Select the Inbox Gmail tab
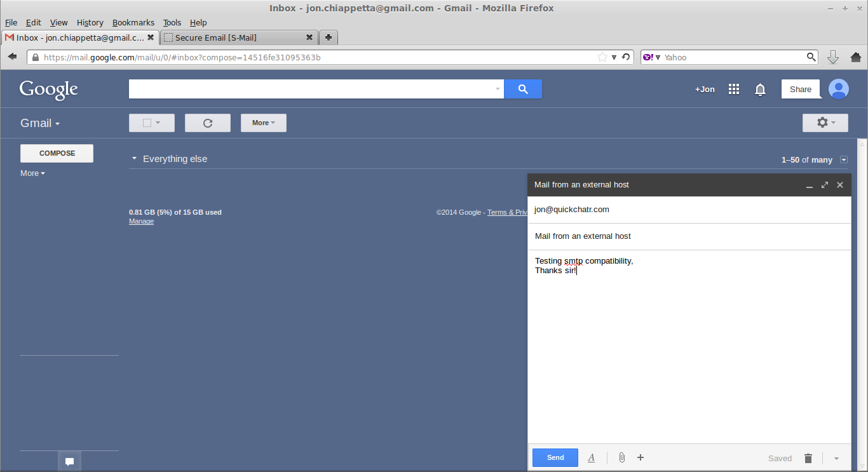The image size is (868, 472). point(80,37)
